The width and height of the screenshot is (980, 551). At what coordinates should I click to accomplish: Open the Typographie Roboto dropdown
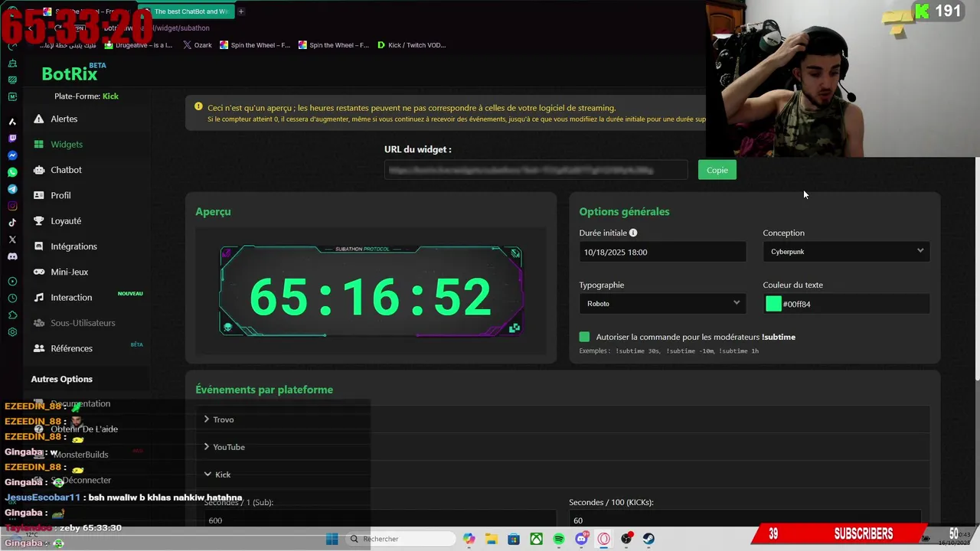tap(662, 304)
